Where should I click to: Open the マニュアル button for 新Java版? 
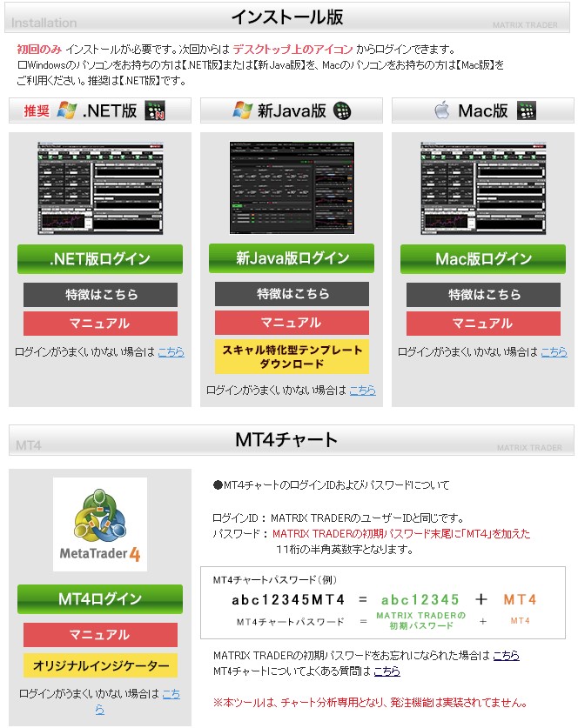pos(292,323)
